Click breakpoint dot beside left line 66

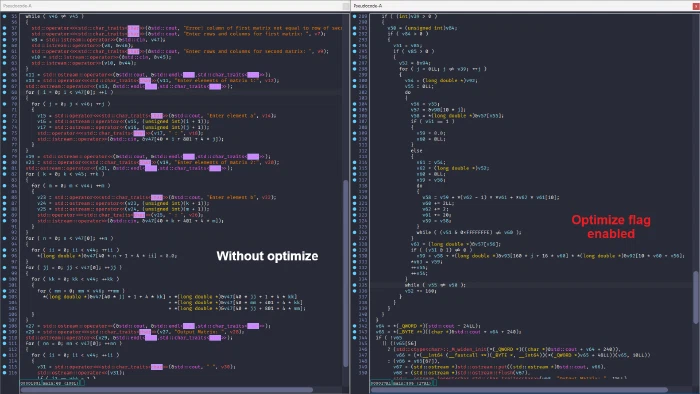pos(4,80)
